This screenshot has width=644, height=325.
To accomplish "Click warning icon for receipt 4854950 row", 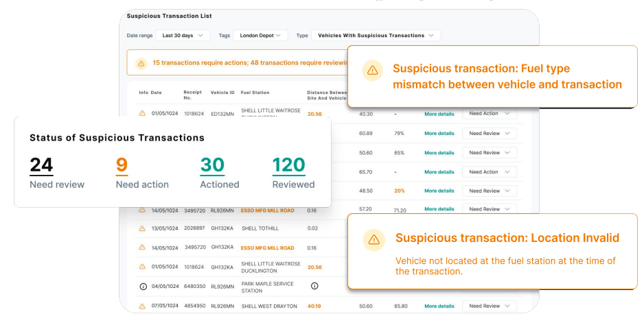I will pyautogui.click(x=142, y=306).
